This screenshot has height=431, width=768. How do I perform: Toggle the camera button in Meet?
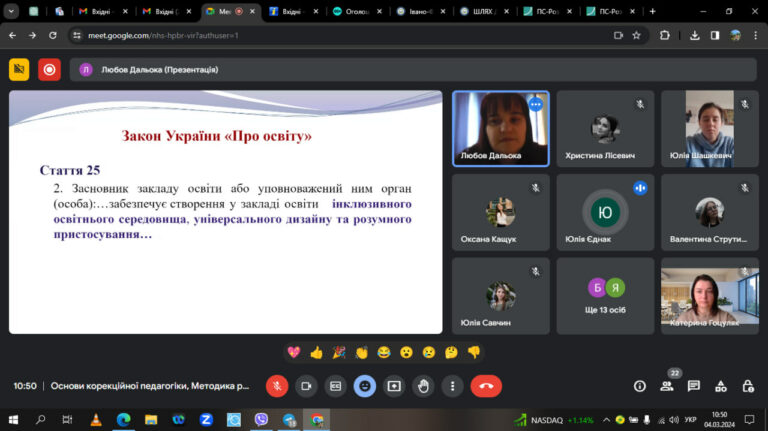click(306, 386)
